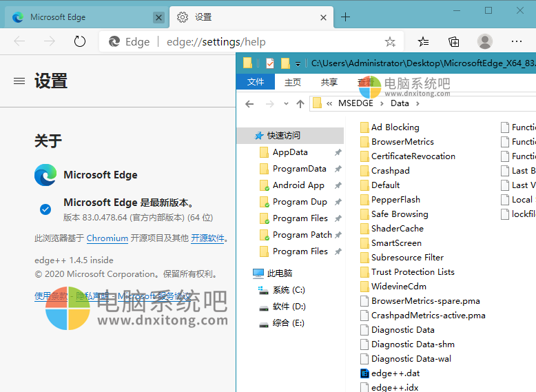Click the new folder icon in Explorer title bar
Screen dimensions: 536x392
coord(285,63)
